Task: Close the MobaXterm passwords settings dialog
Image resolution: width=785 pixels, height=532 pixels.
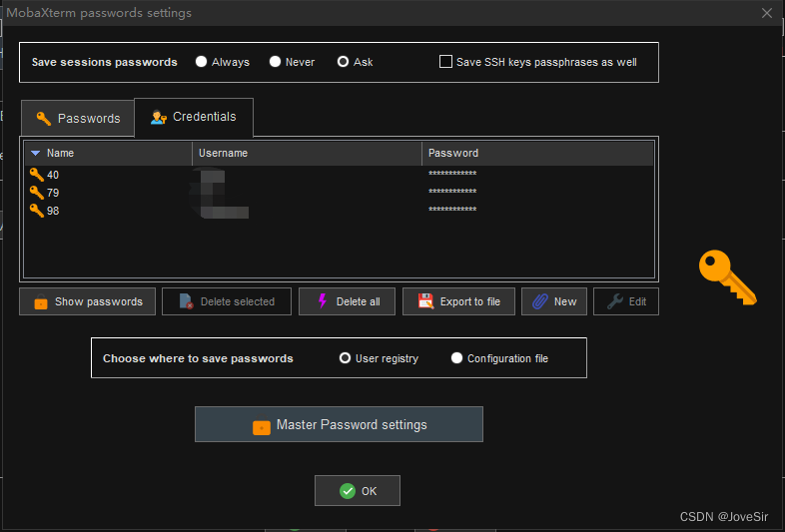Action: point(766,13)
